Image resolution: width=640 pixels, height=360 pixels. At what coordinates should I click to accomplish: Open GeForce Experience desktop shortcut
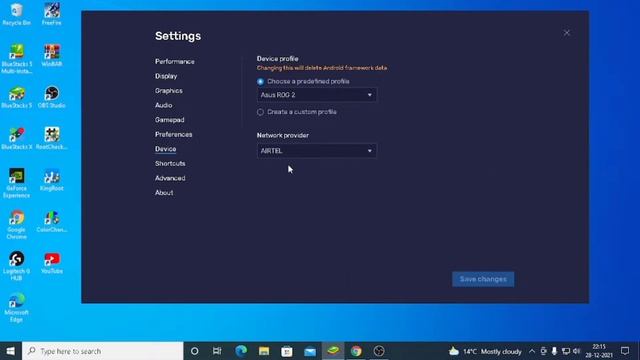pyautogui.click(x=17, y=183)
